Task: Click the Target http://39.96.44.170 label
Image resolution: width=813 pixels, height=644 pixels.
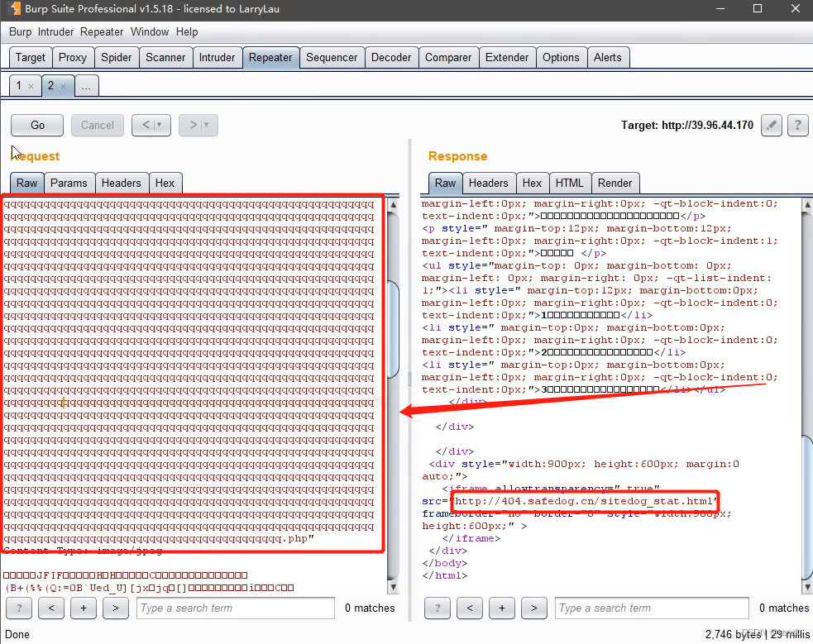Action: click(x=687, y=125)
